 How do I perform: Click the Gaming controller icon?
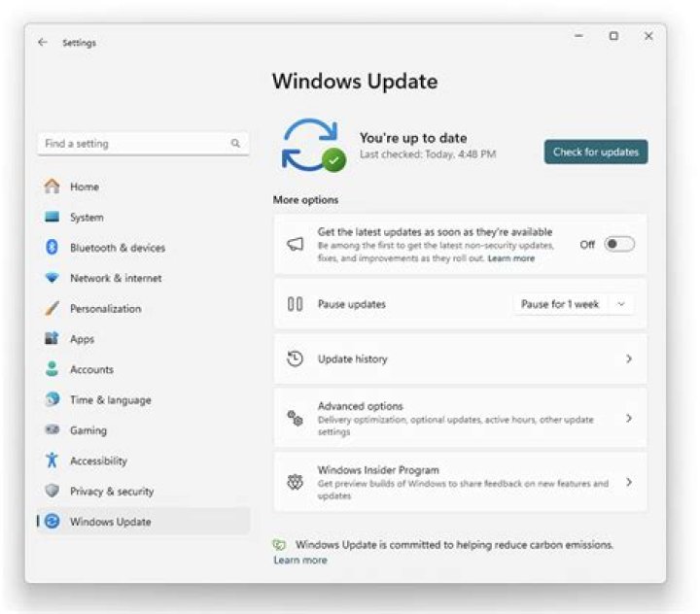(x=52, y=429)
